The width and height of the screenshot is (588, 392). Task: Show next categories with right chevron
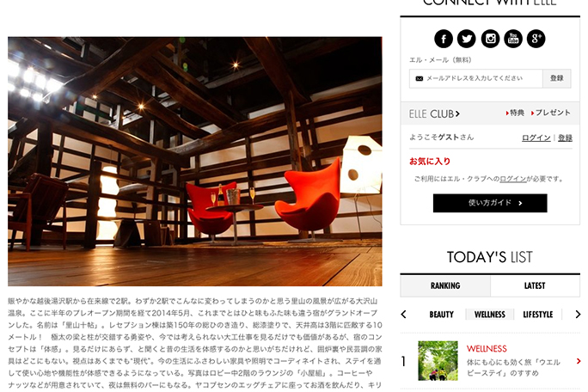(578, 315)
